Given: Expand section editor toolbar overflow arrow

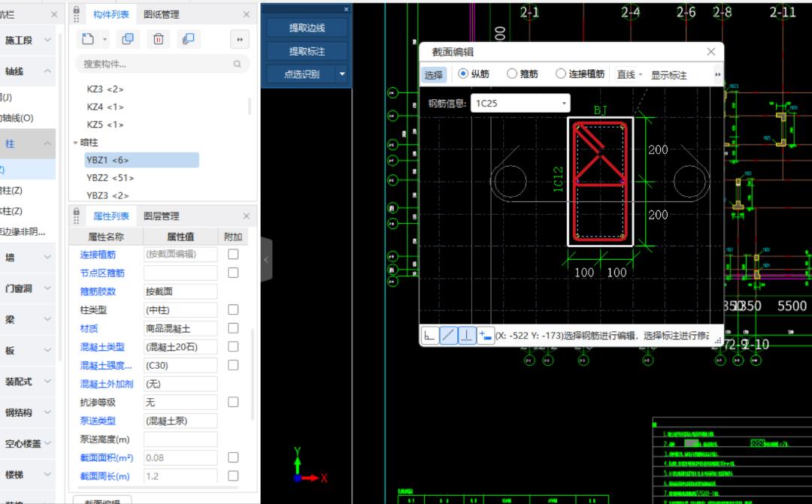Looking at the screenshot, I should [x=718, y=74].
